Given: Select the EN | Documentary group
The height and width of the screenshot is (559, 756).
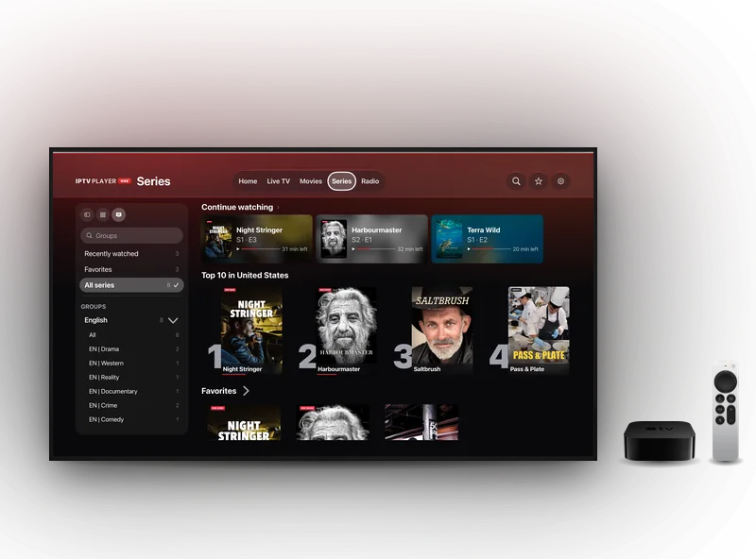Looking at the screenshot, I should [x=131, y=391].
